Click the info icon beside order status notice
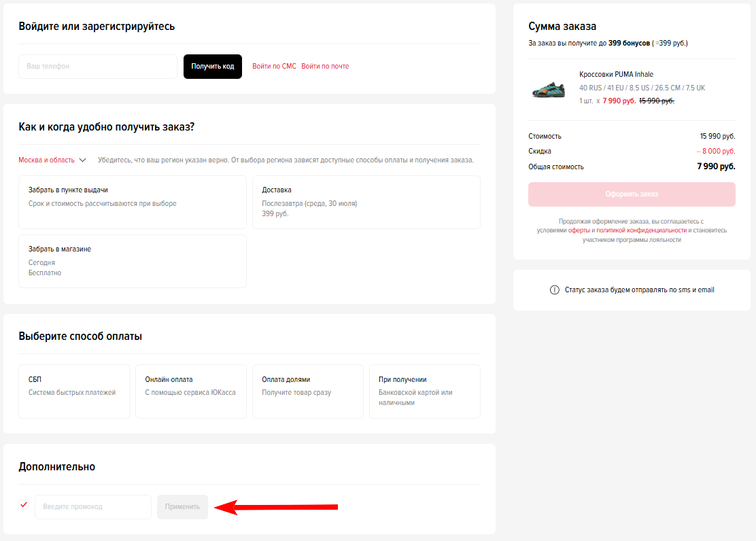This screenshot has height=541, width=756. (x=554, y=290)
